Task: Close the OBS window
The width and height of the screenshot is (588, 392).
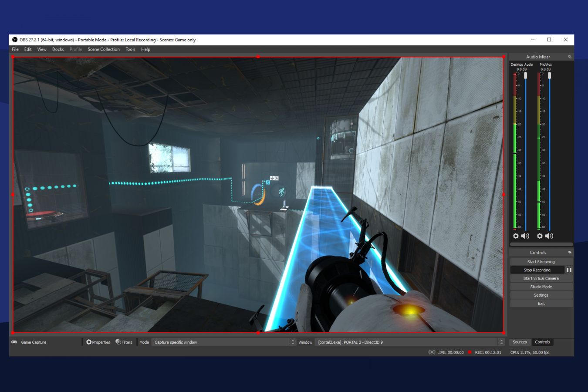Action: tap(566, 40)
